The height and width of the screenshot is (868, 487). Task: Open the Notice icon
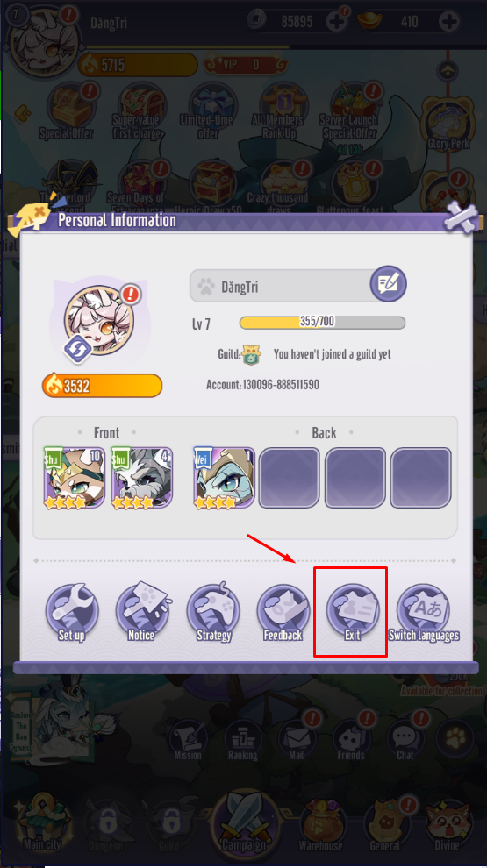(142, 612)
